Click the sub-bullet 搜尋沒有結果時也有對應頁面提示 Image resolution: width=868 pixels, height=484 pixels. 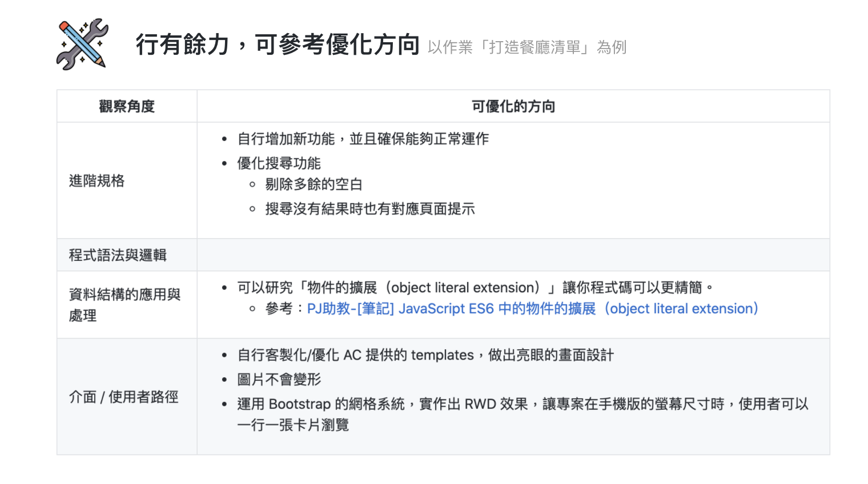[x=370, y=209]
